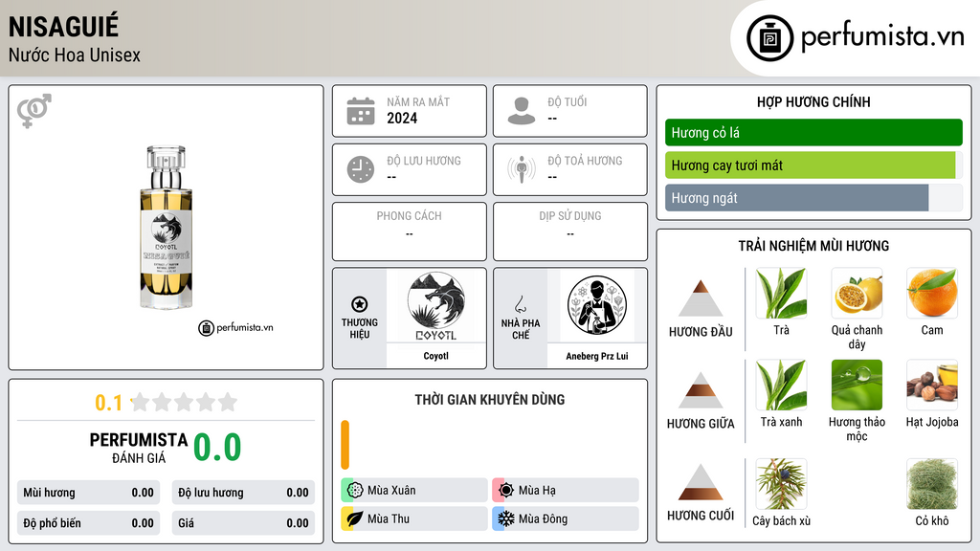Screen dimensions: 980x551
Task: Click the orange 0.1 rating value
Action: [x=108, y=403]
